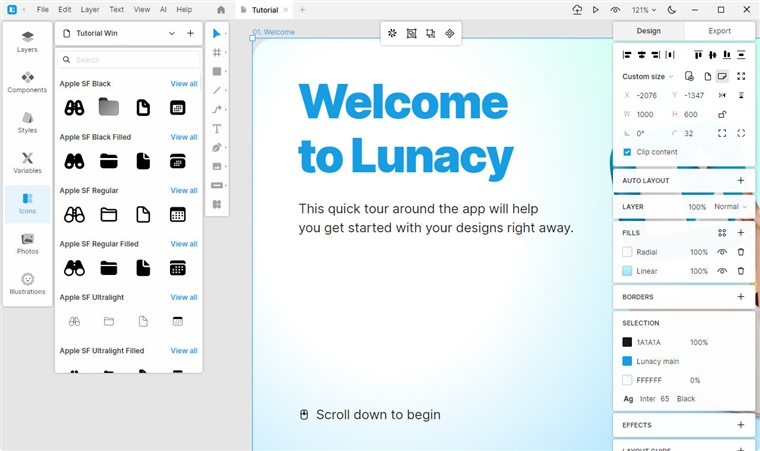Viewport: 760px width, 451px height.
Task: Open fill styles grid icon
Action: tap(722, 233)
